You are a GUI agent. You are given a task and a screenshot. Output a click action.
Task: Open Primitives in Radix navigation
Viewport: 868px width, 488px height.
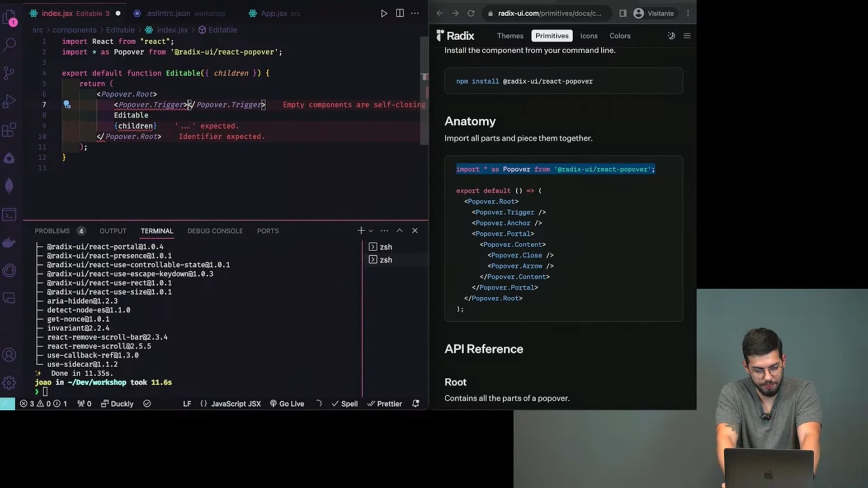tap(552, 36)
